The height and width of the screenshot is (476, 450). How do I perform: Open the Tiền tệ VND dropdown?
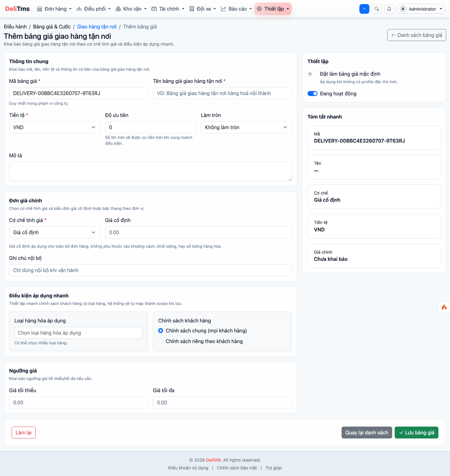54,127
